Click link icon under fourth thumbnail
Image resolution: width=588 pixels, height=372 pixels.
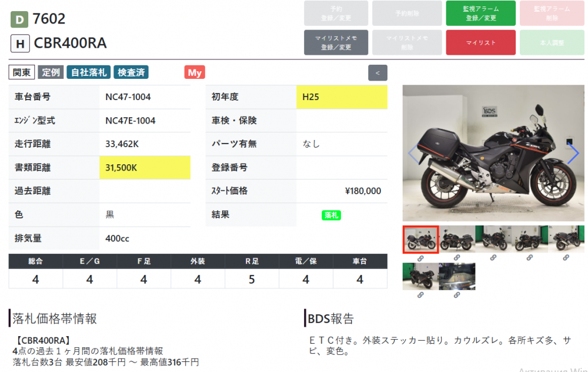[x=530, y=258]
